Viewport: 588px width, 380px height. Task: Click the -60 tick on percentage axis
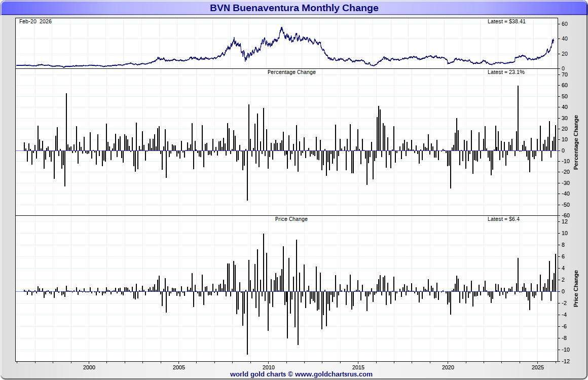tap(566, 215)
